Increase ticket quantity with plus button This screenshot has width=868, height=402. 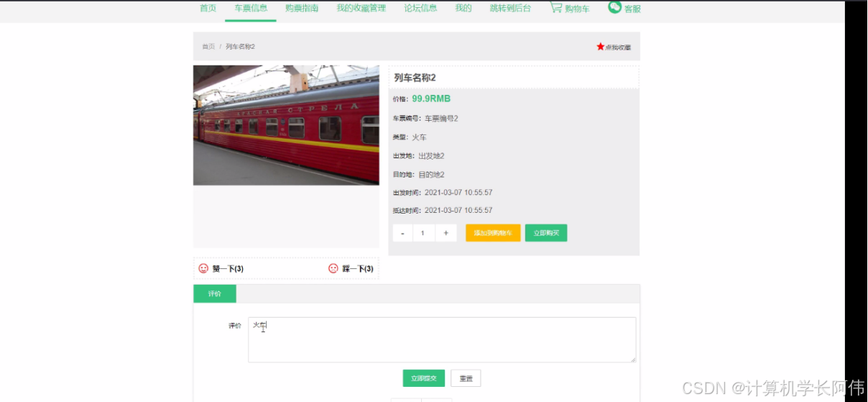[x=445, y=233]
